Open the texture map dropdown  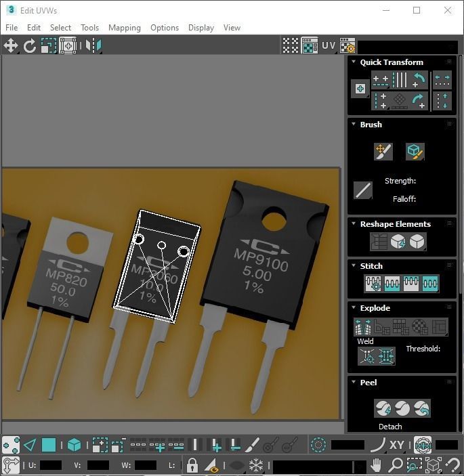pos(408,47)
